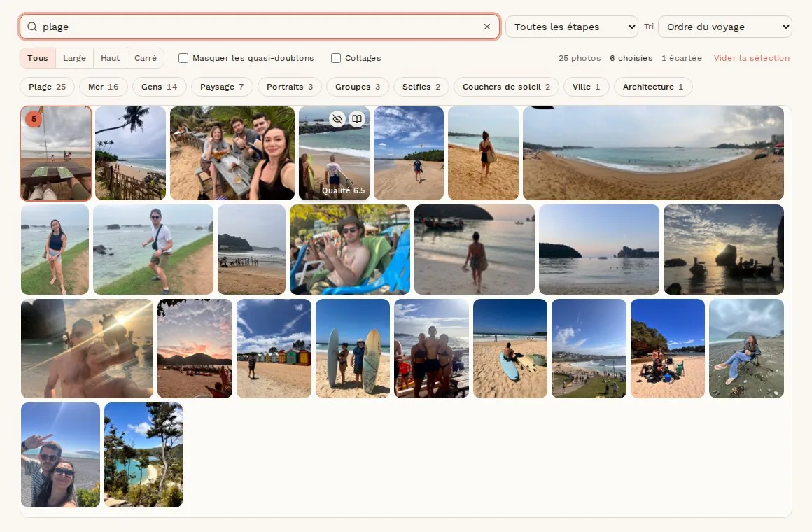This screenshot has width=812, height=532.
Task: Open photo of surfer sitting beside blue board
Action: coord(510,348)
